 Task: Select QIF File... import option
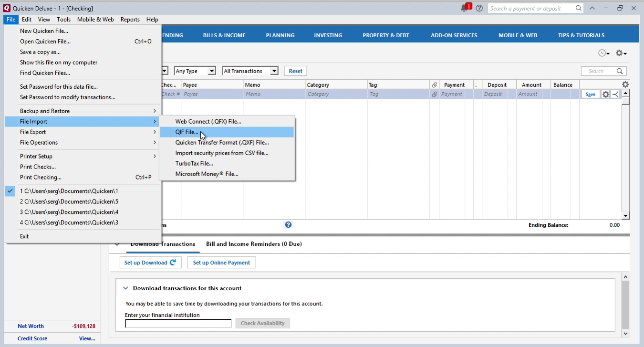click(227, 132)
